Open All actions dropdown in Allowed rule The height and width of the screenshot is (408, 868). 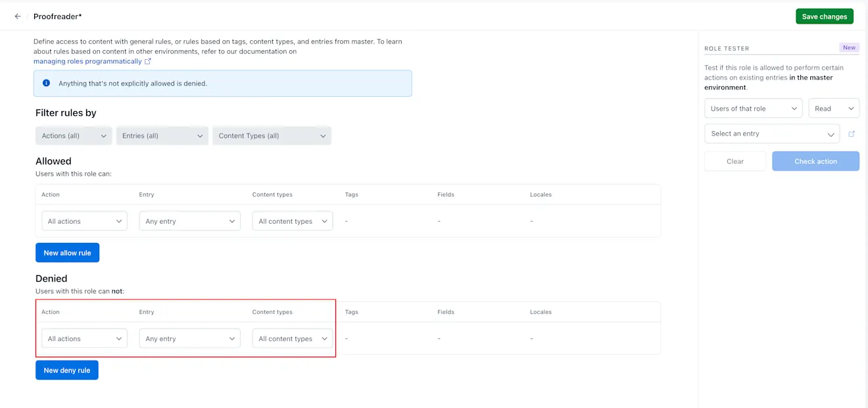coord(84,221)
